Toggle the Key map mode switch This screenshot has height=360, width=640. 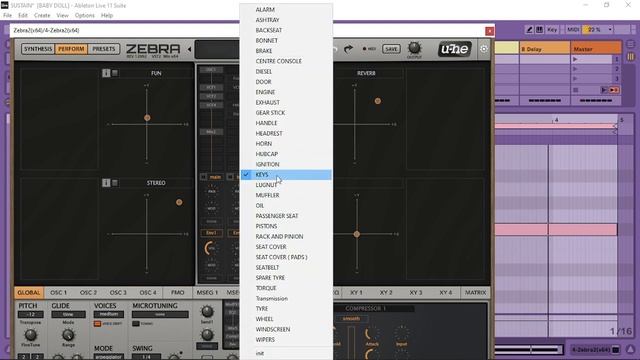coord(552,29)
